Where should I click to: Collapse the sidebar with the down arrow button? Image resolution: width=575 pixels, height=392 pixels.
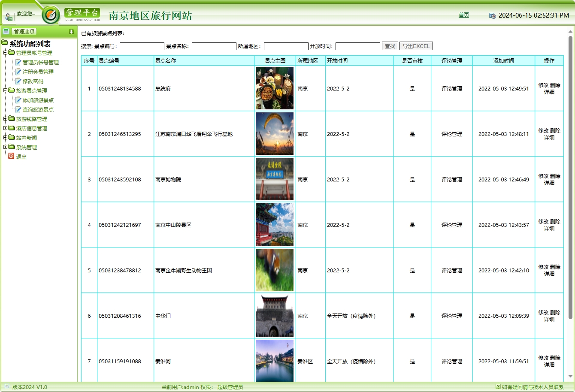tap(72, 31)
